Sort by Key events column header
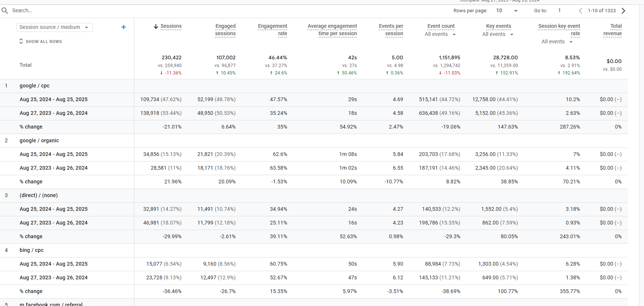The width and height of the screenshot is (644, 306). coord(498,26)
